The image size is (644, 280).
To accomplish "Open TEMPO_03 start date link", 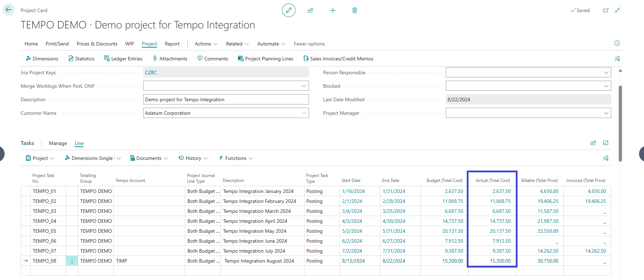I will pyautogui.click(x=352, y=211).
